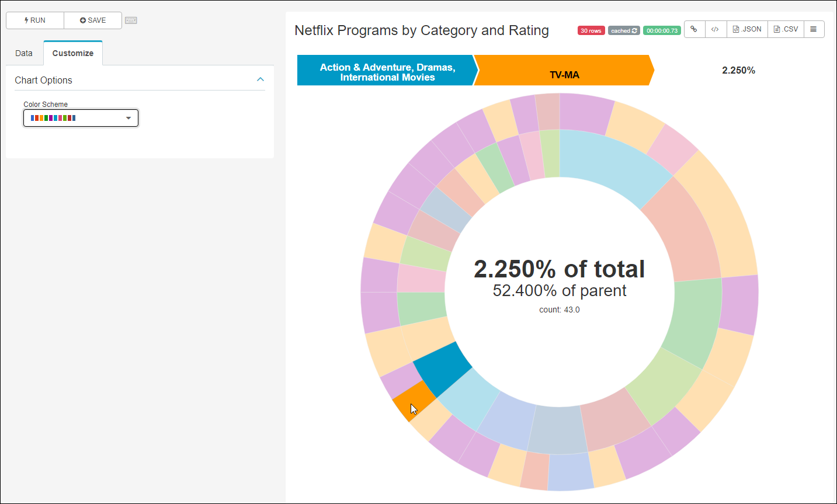Viewport: 837px width, 504px height.
Task: Click the chart title Netflix Programs by Category and Rating
Action: point(422,30)
